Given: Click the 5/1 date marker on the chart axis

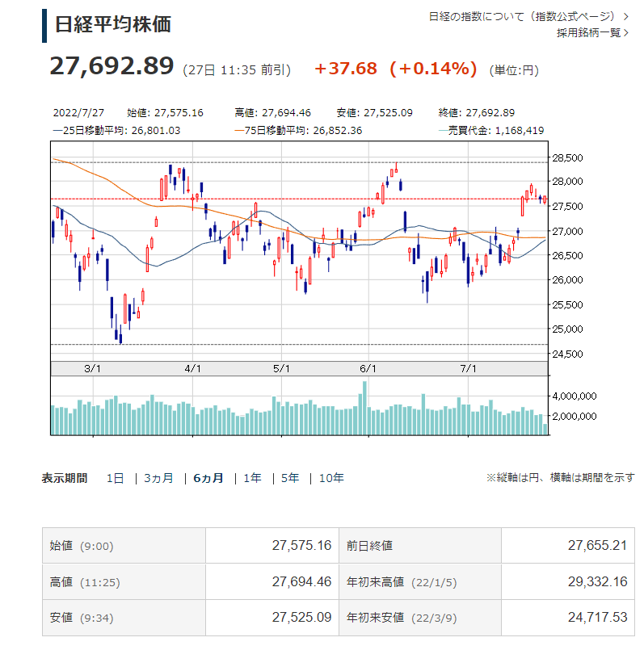Looking at the screenshot, I should click(x=281, y=368).
